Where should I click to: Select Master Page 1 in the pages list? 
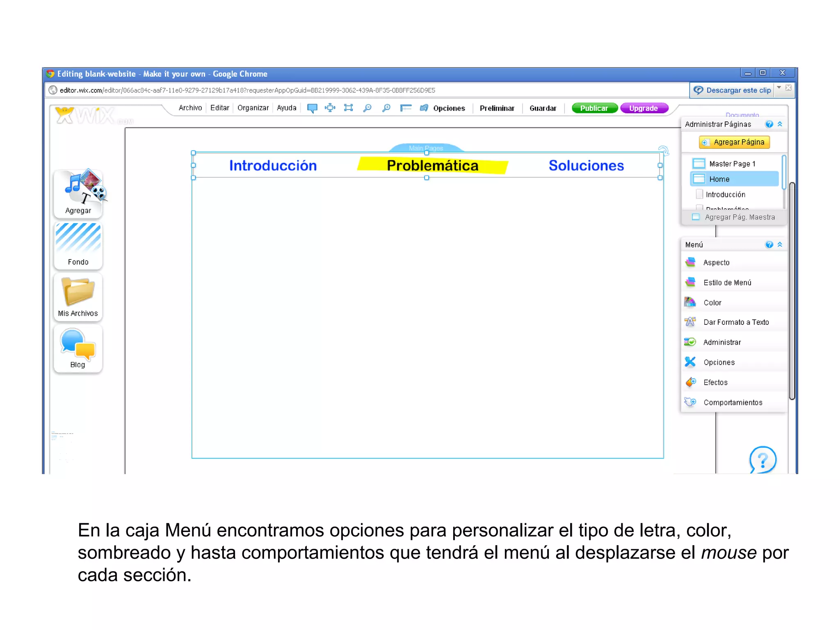pyautogui.click(x=734, y=164)
